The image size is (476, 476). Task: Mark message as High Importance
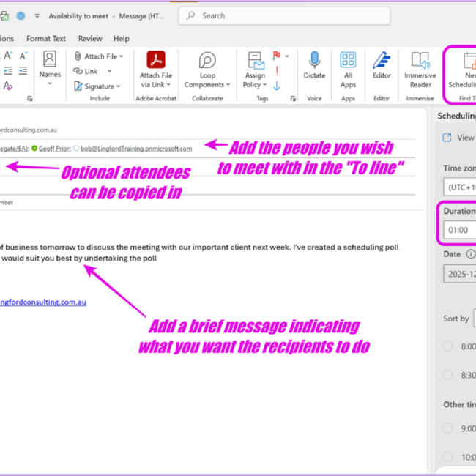point(277,70)
